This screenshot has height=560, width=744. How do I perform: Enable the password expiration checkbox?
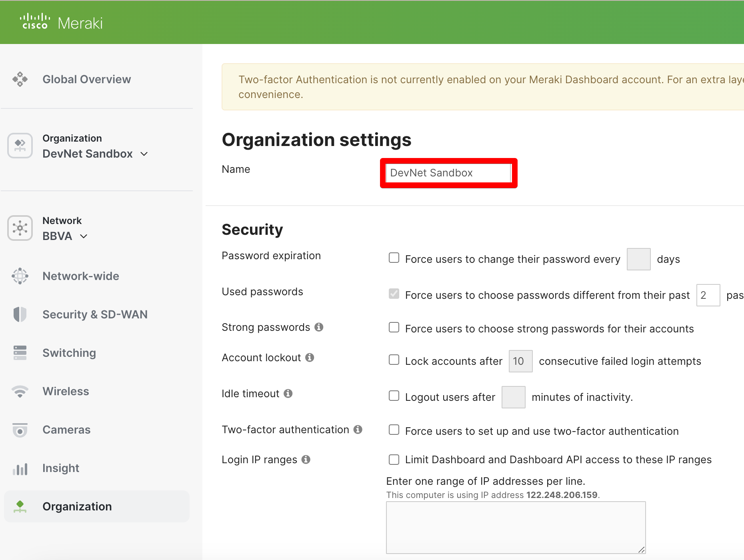394,258
